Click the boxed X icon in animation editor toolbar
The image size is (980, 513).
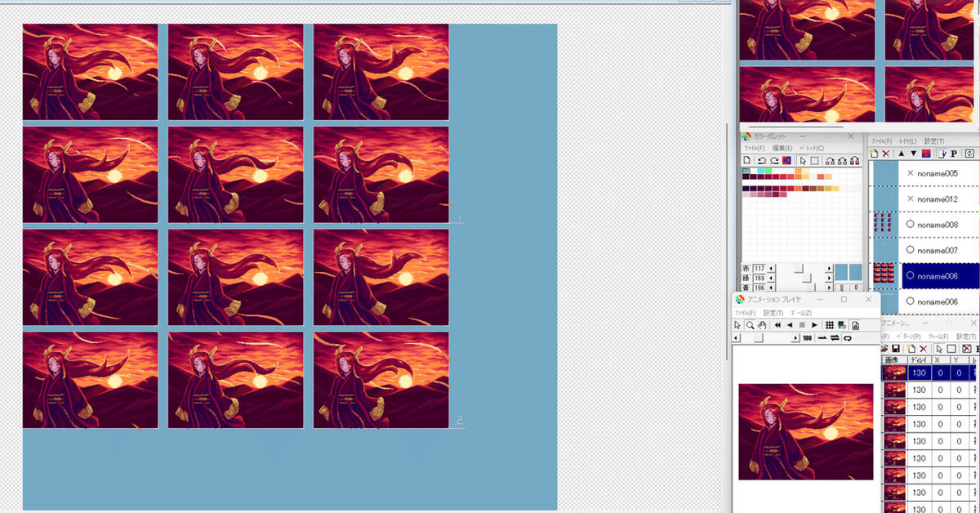coord(966,349)
